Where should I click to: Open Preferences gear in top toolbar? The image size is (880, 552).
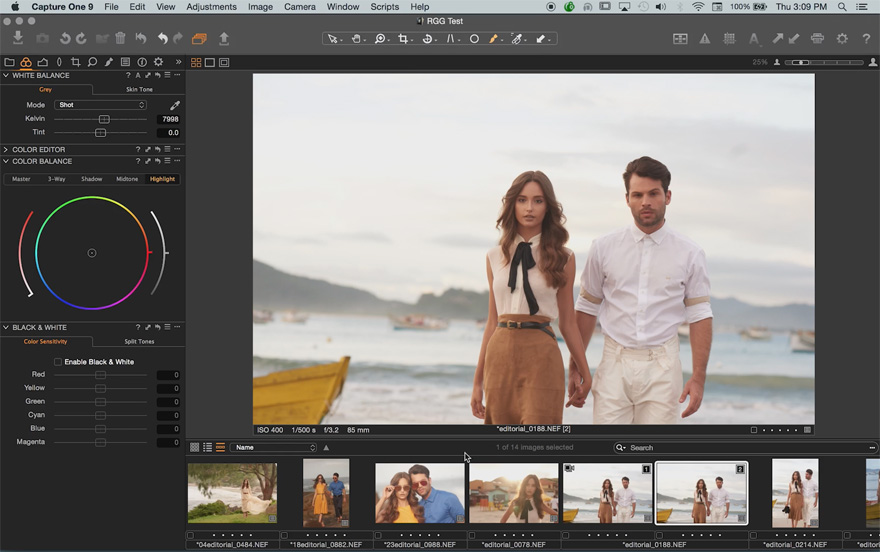(842, 39)
